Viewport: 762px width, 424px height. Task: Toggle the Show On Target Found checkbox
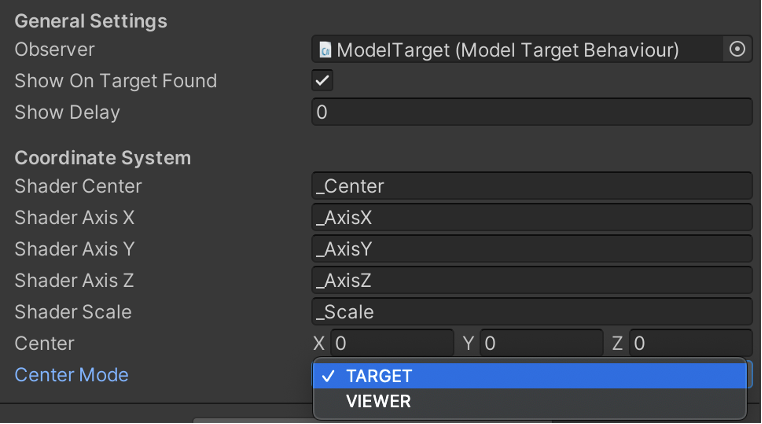click(x=322, y=81)
